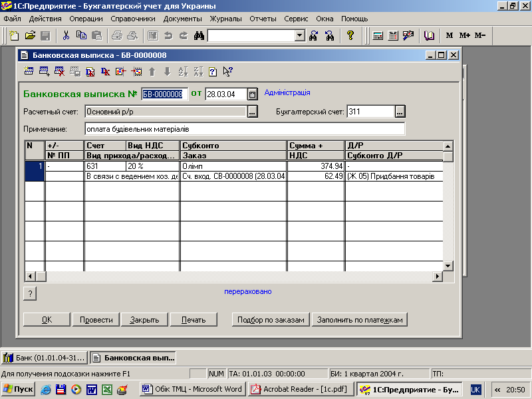Switch to Обік ТМЦ - Microsoft Word taskbar item
Screen dimensions: 532x399
click(x=192, y=389)
